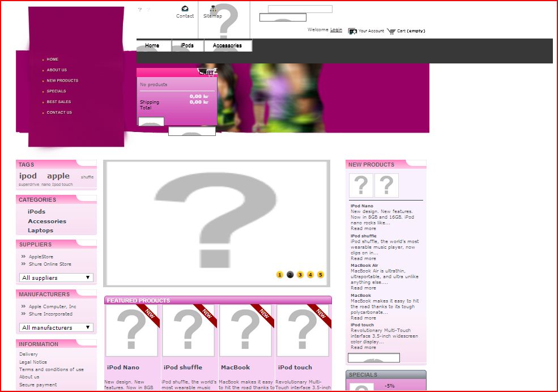Image resolution: width=558 pixels, height=392 pixels.
Task: Select SPECIALS in the side menu
Action: pos(56,91)
